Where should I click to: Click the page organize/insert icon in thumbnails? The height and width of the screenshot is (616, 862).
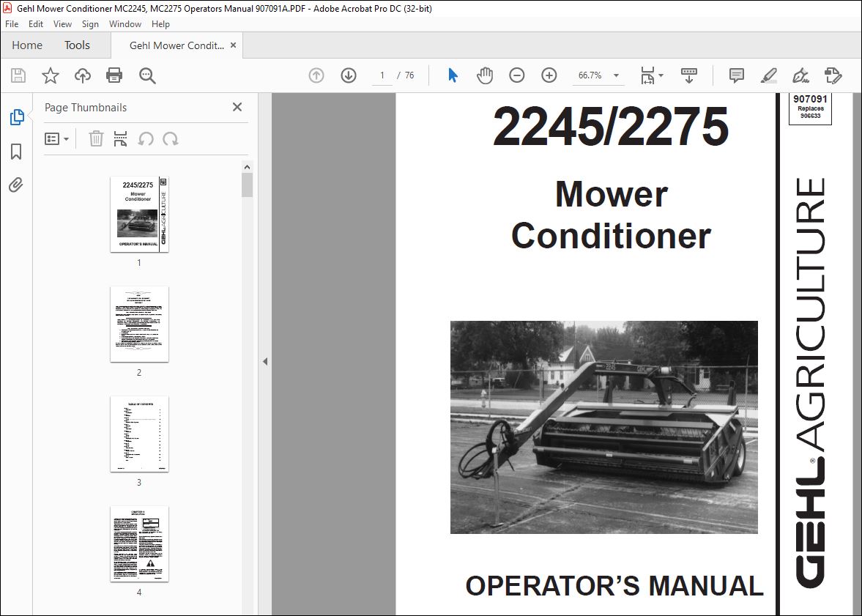click(x=120, y=138)
